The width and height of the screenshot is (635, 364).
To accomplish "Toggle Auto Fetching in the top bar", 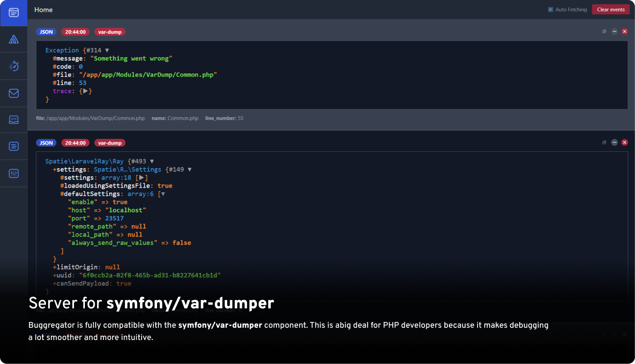I will coord(567,9).
